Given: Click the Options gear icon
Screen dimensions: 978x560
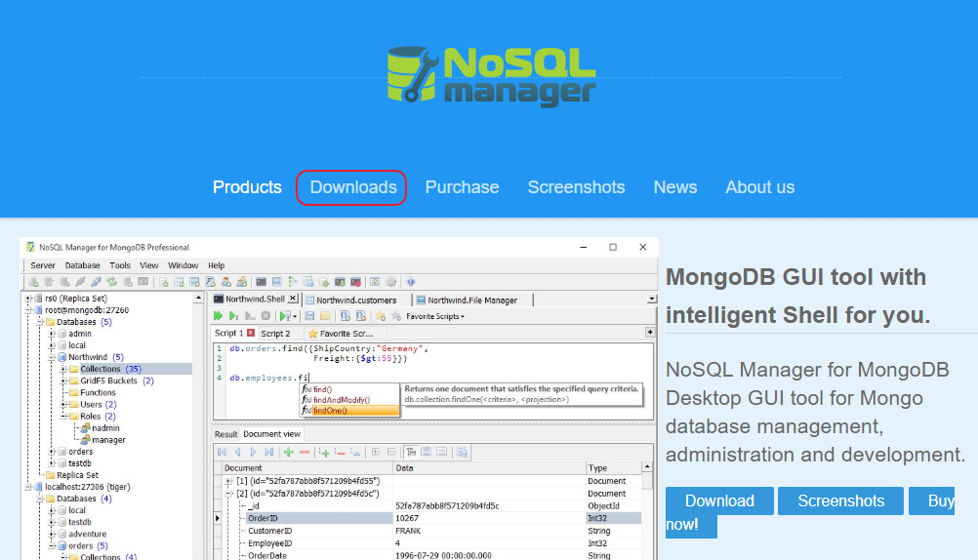Looking at the screenshot, I should 391,282.
